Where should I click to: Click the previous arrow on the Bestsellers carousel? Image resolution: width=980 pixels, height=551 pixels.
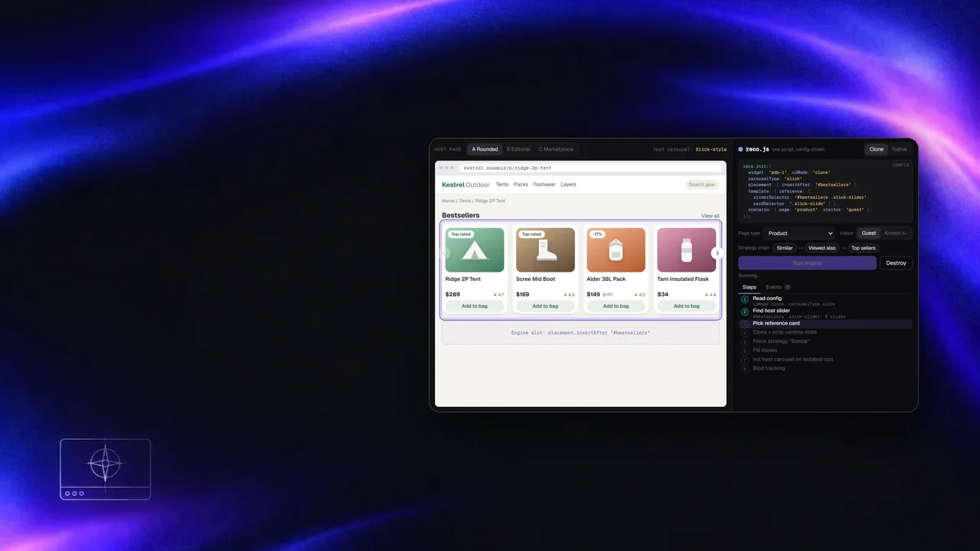446,253
